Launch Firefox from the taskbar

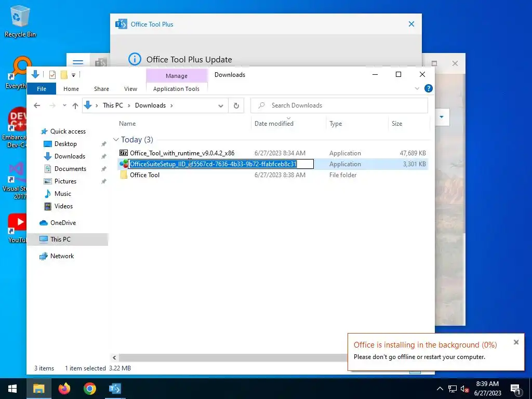[64, 389]
